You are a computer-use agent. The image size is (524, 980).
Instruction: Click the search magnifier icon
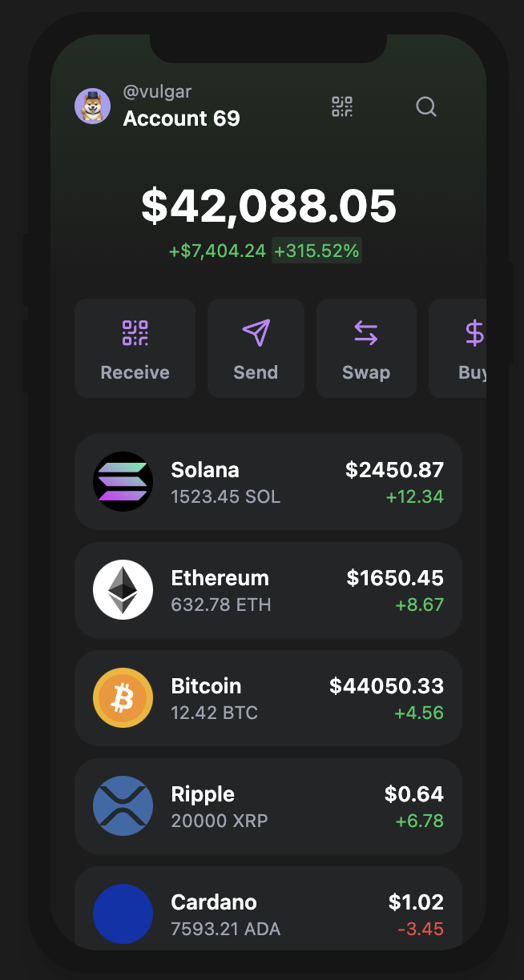pos(426,106)
